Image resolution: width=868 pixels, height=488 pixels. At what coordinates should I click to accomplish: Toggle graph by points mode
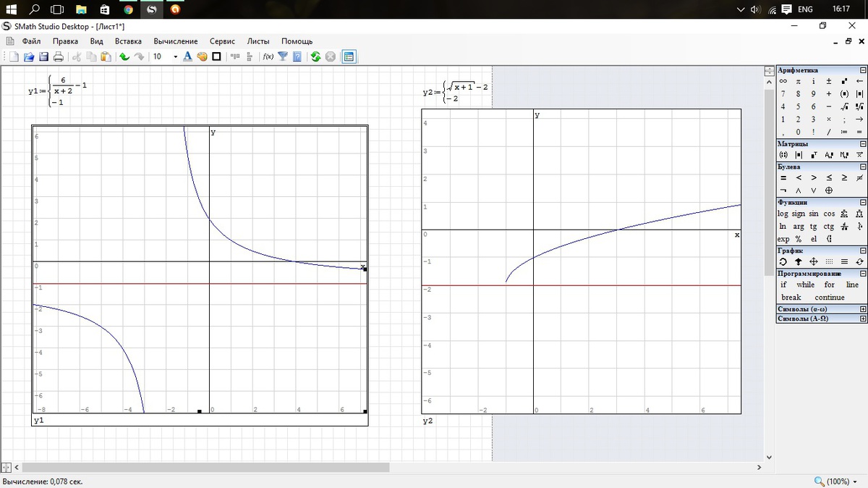coord(829,261)
